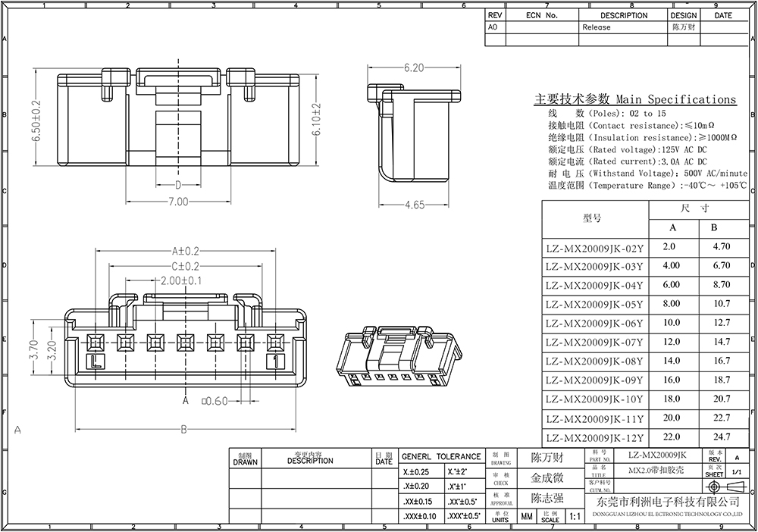This screenshot has height=532, width=758.
Task: Select the Release entry in revision table
Action: [596, 27]
